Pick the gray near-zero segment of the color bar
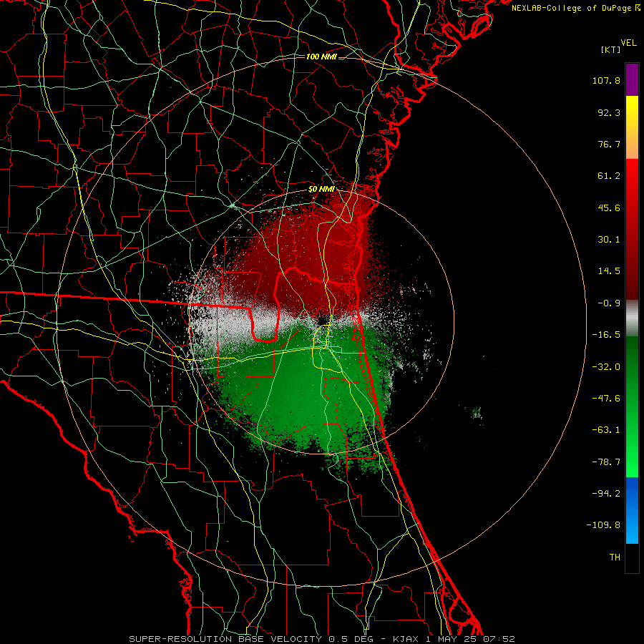644x644 pixels. [x=632, y=318]
